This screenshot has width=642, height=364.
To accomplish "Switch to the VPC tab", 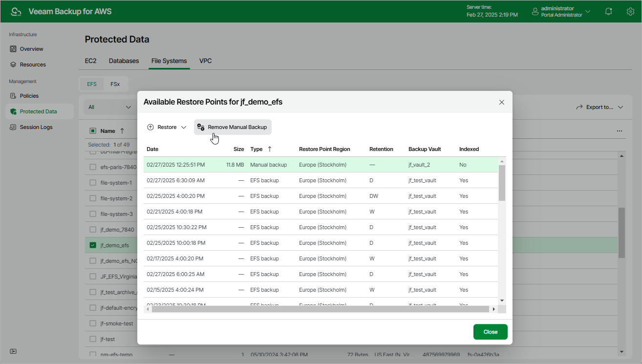I will 205,61.
